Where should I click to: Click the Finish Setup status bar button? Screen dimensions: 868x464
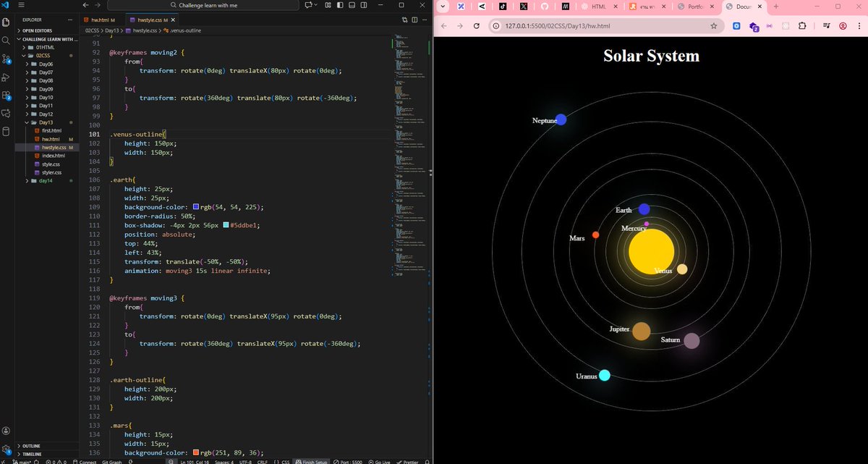tap(311, 461)
